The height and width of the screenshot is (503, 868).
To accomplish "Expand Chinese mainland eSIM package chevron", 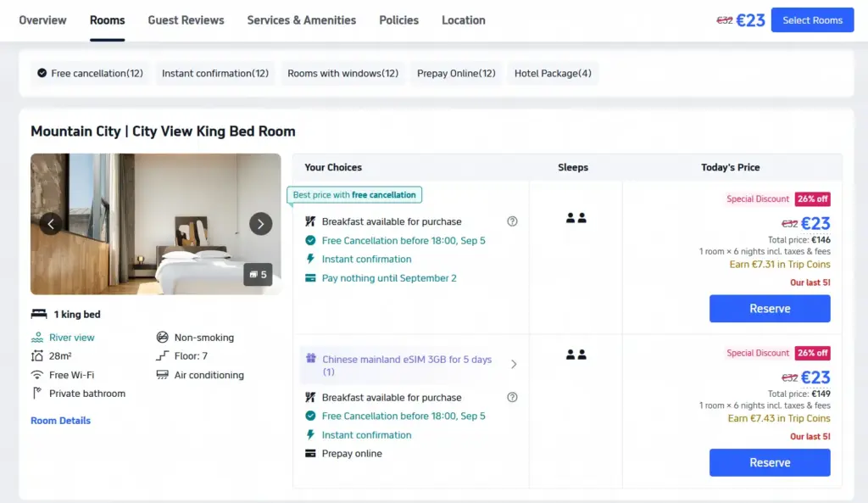I will tap(514, 364).
